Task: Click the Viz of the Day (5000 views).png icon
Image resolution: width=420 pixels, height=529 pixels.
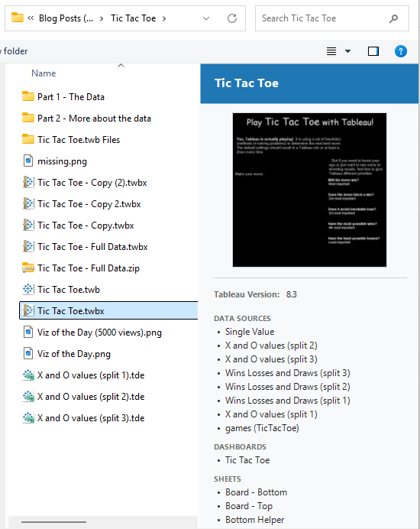Action: tap(28, 333)
